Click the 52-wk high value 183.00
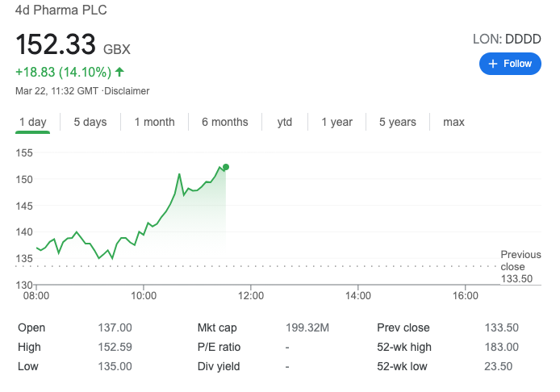The width and height of the screenshot is (560, 392). coord(501,347)
